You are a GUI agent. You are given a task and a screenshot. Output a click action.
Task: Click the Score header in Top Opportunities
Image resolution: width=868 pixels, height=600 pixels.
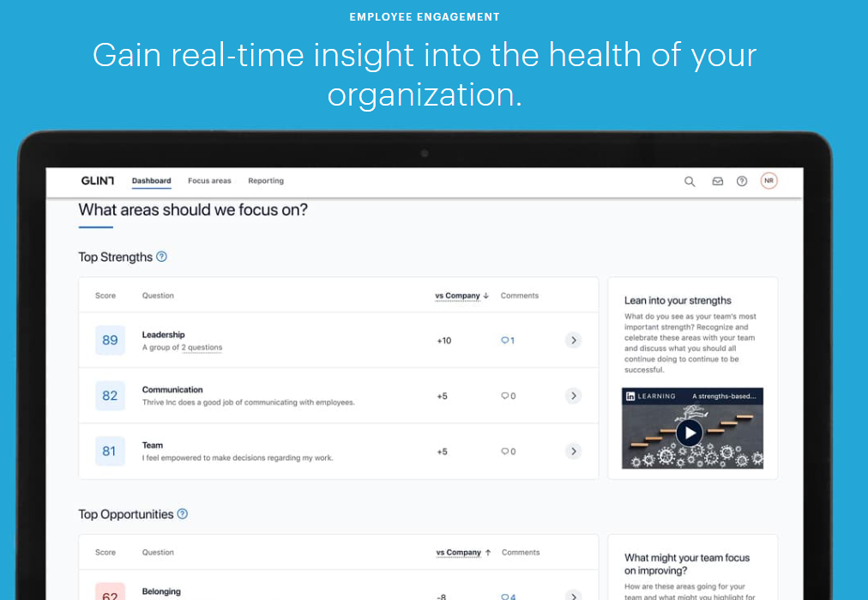(x=105, y=552)
